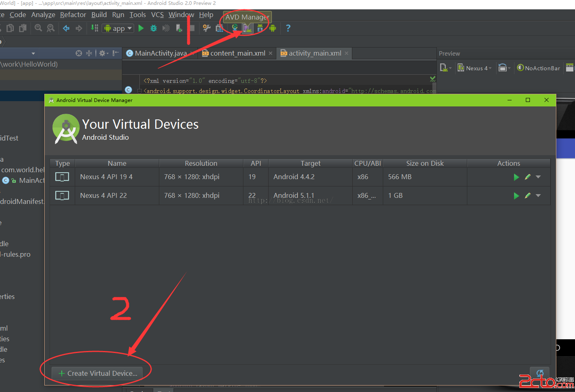Launch the Nexus 4 API 19 4 emulator
The width and height of the screenshot is (575, 392).
pos(516,177)
